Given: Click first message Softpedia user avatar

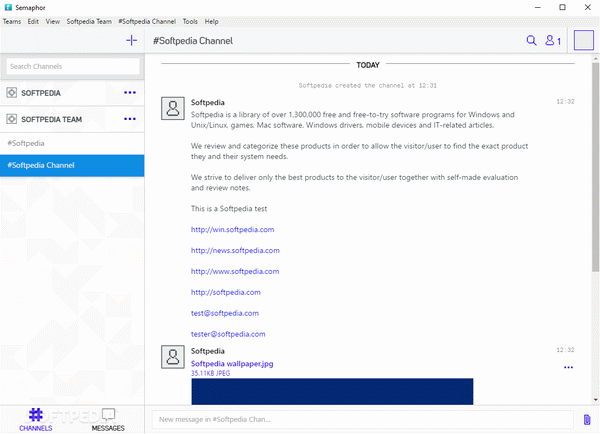Looking at the screenshot, I should click(173, 108).
